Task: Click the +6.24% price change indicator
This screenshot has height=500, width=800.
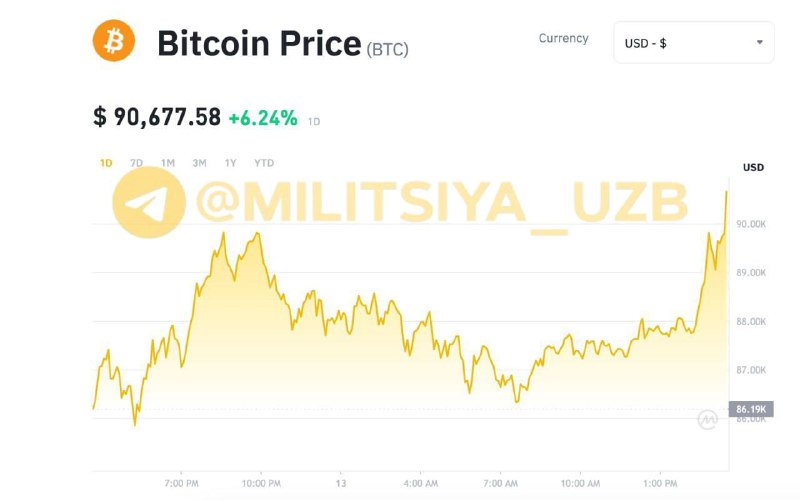Action: coord(263,118)
